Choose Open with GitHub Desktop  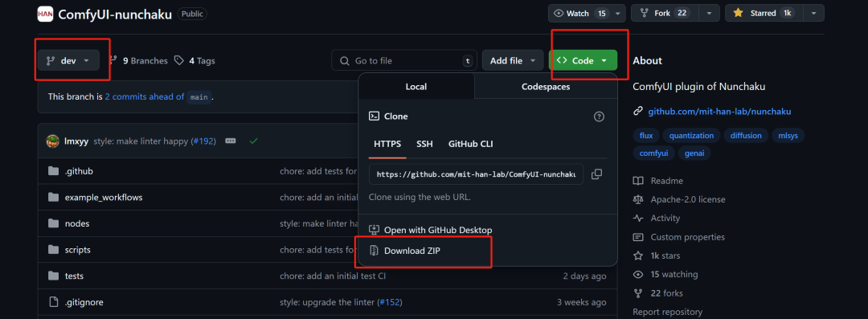[431, 230]
